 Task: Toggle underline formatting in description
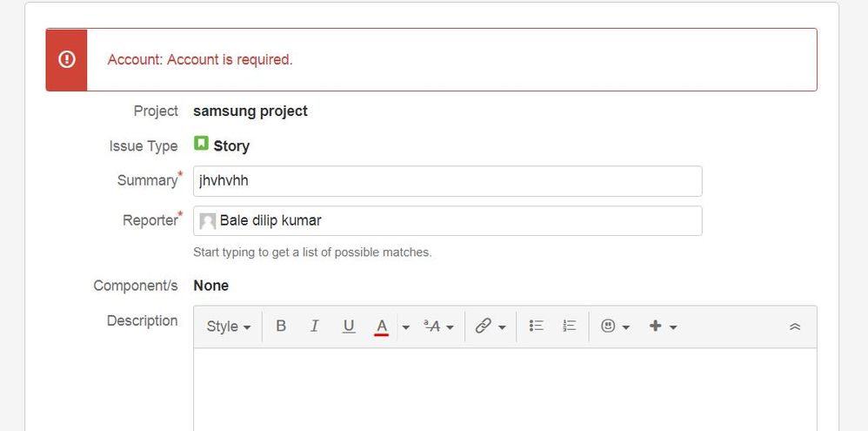click(348, 327)
